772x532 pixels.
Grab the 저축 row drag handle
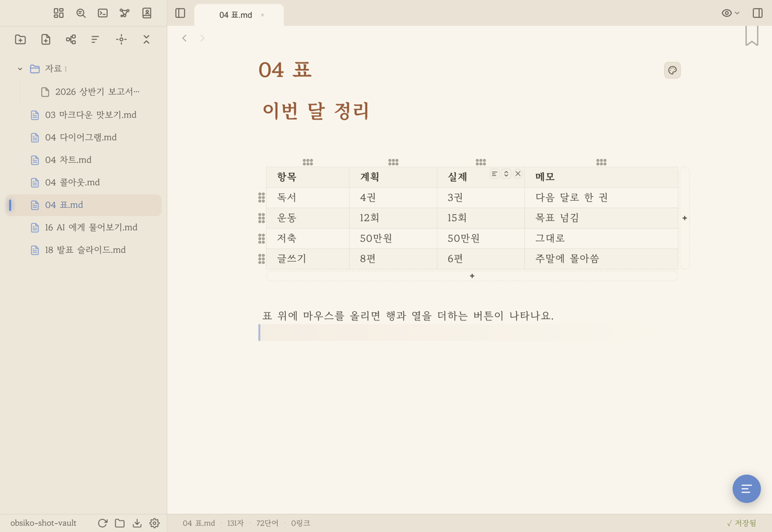261,239
